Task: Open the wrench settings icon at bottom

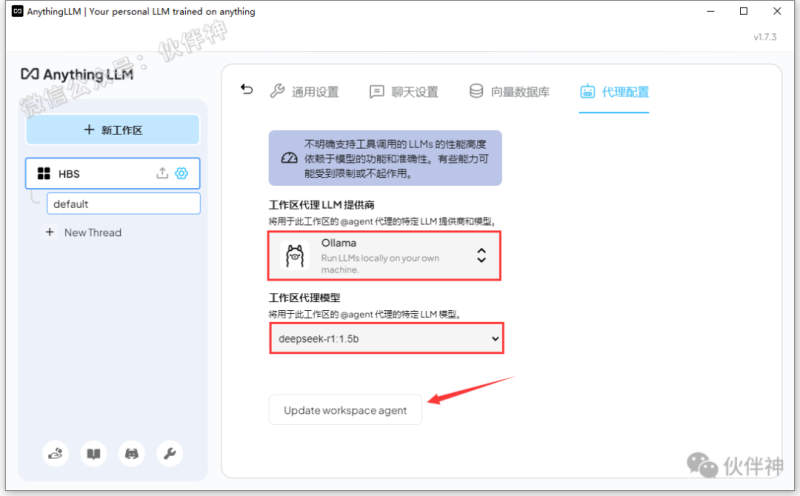Action: click(169, 453)
